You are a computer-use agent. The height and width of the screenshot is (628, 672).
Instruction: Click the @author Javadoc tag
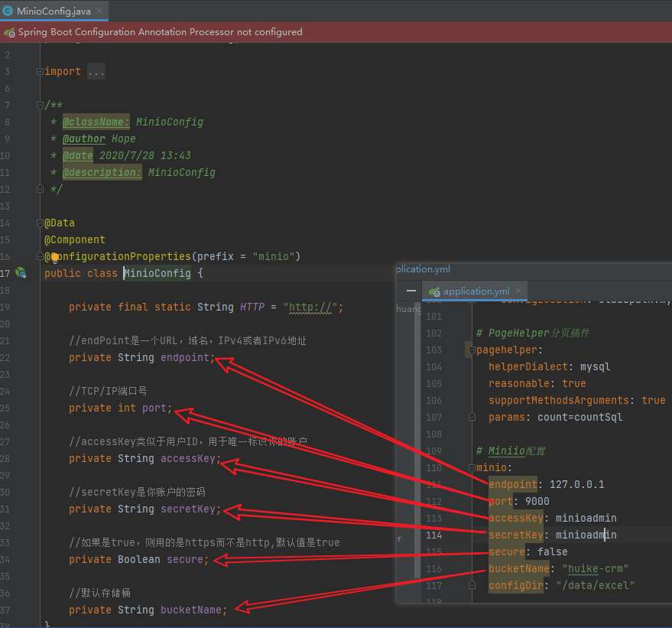click(x=84, y=139)
